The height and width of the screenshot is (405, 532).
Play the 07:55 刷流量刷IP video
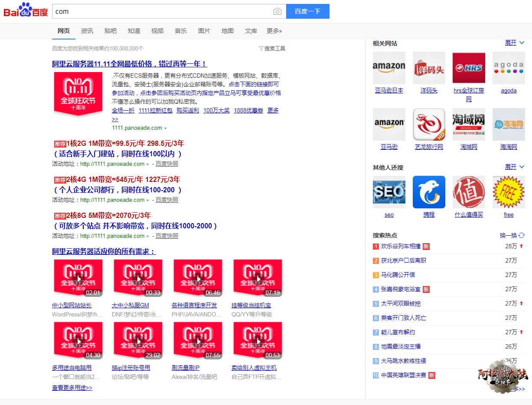coord(198,341)
